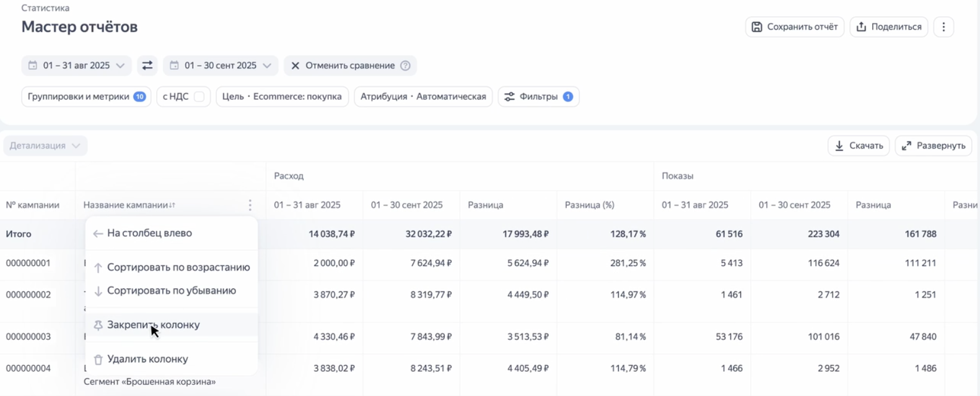This screenshot has width=980, height=396.
Task: Click the three-dot icon in Название кампании column
Action: point(250,205)
